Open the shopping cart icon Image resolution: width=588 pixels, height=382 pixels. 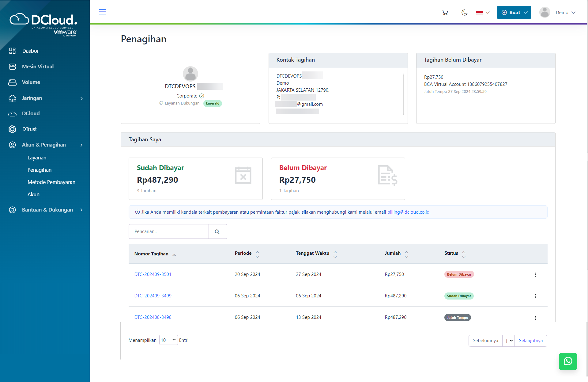coord(445,13)
